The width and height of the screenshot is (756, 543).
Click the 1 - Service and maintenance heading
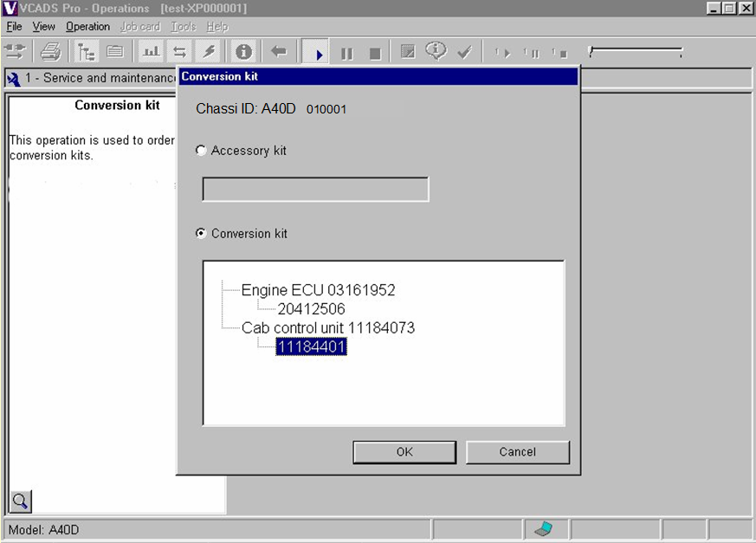[x=100, y=78]
